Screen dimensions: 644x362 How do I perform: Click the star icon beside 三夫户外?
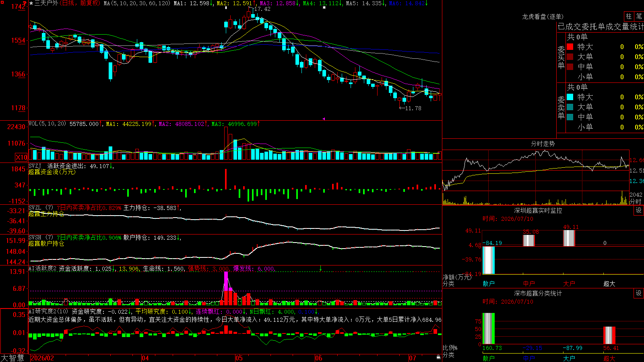31,3
